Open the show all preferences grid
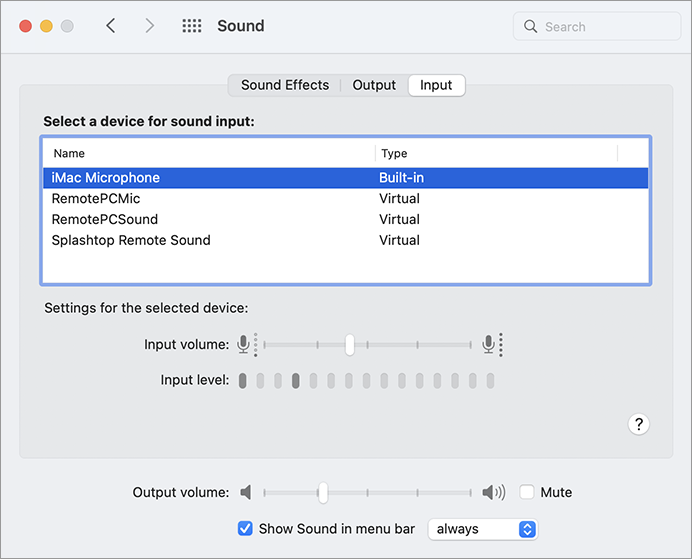 [x=192, y=26]
